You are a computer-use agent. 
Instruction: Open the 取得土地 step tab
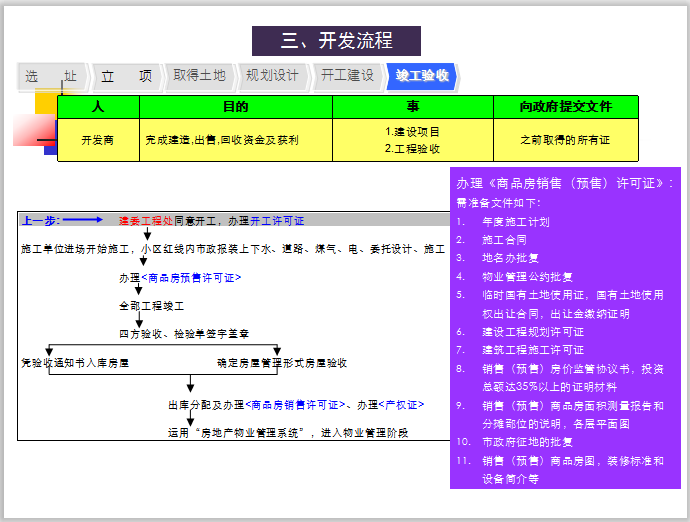tap(199, 76)
